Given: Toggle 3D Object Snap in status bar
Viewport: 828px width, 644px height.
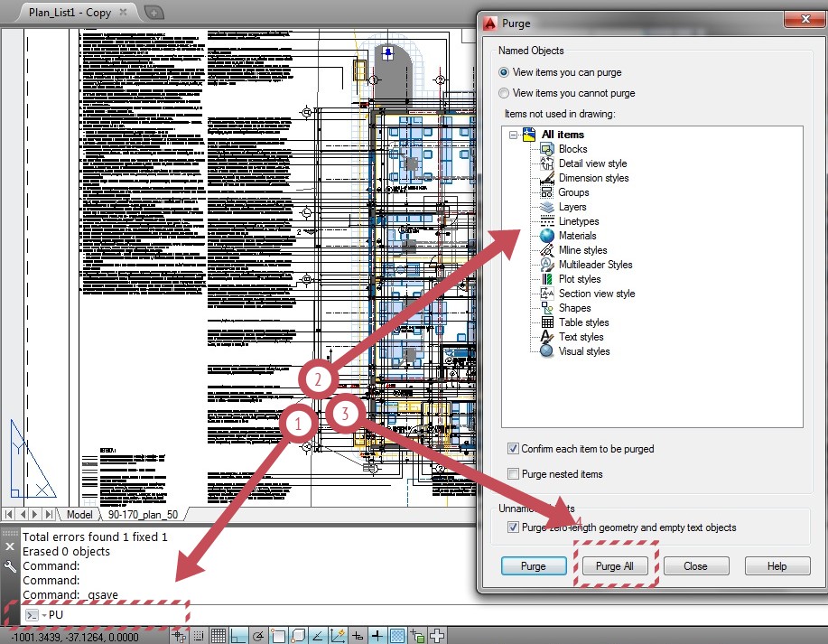Looking at the screenshot, I should 298,636.
